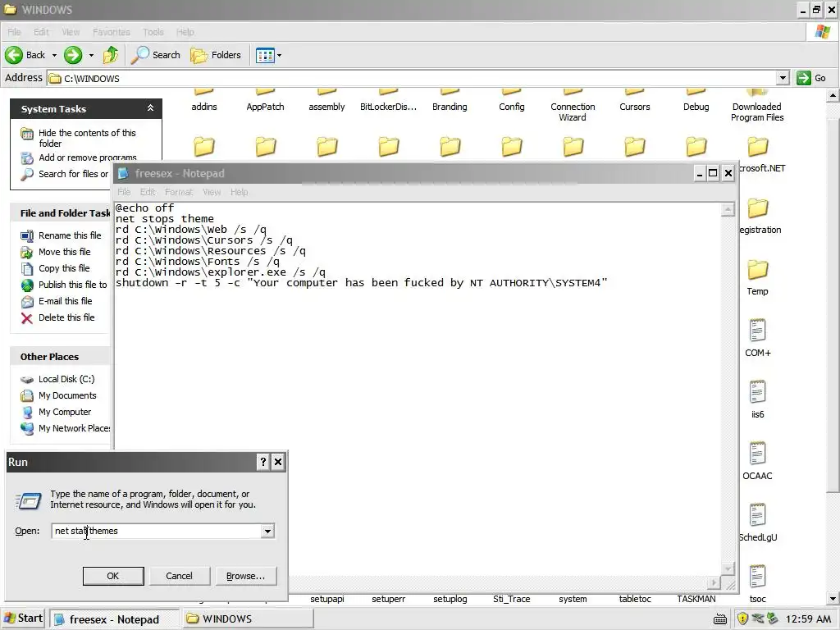Open the File menu in Explorer window

tap(15, 32)
